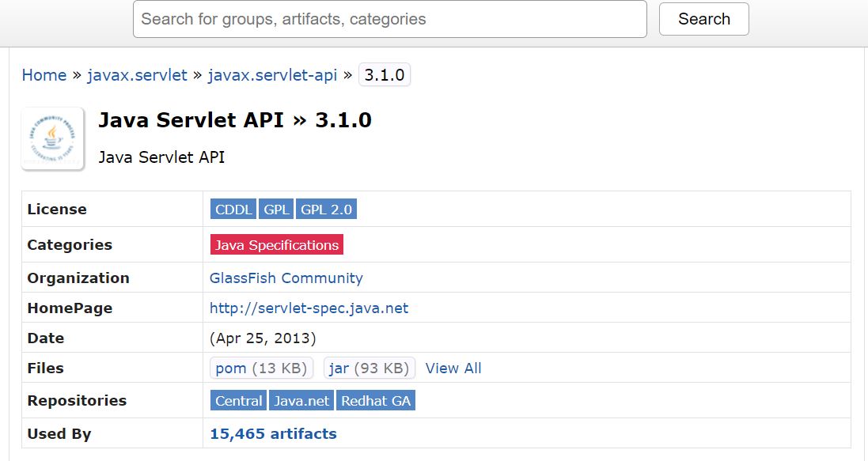
Task: Go to Home breadcrumb link
Action: 44,74
